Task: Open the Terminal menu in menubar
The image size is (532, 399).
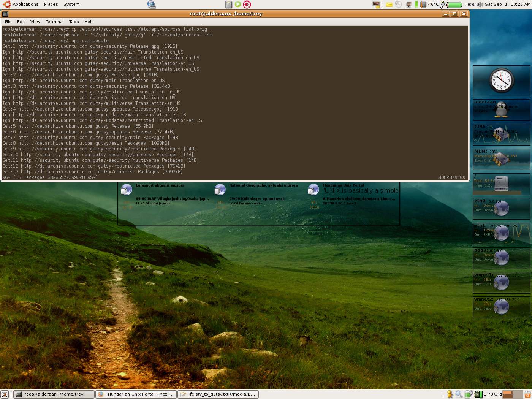Action: (x=55, y=22)
